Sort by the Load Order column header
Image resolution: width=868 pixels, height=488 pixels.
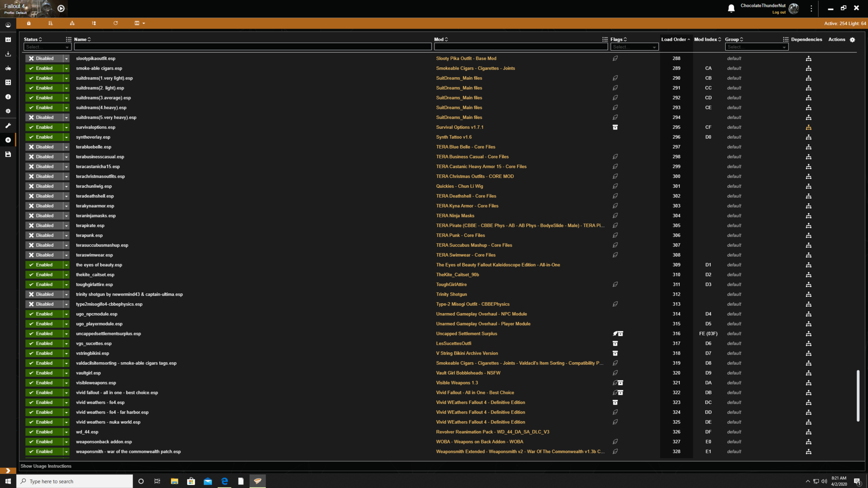675,40
